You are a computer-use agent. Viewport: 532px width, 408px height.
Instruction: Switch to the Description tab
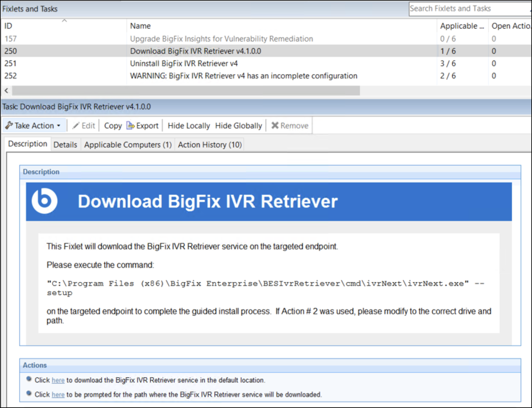28,144
